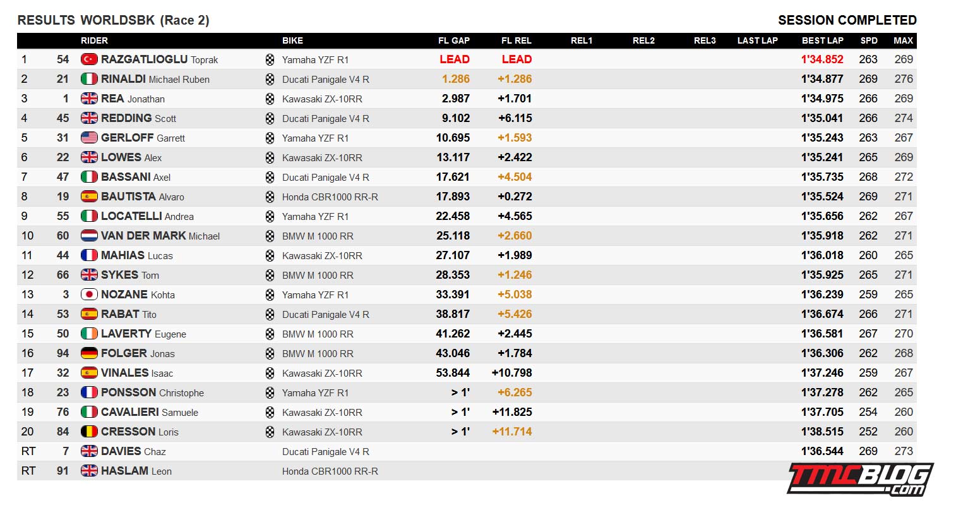
Task: Click the chequered flag icon in NOZANE's row
Action: click(x=270, y=295)
